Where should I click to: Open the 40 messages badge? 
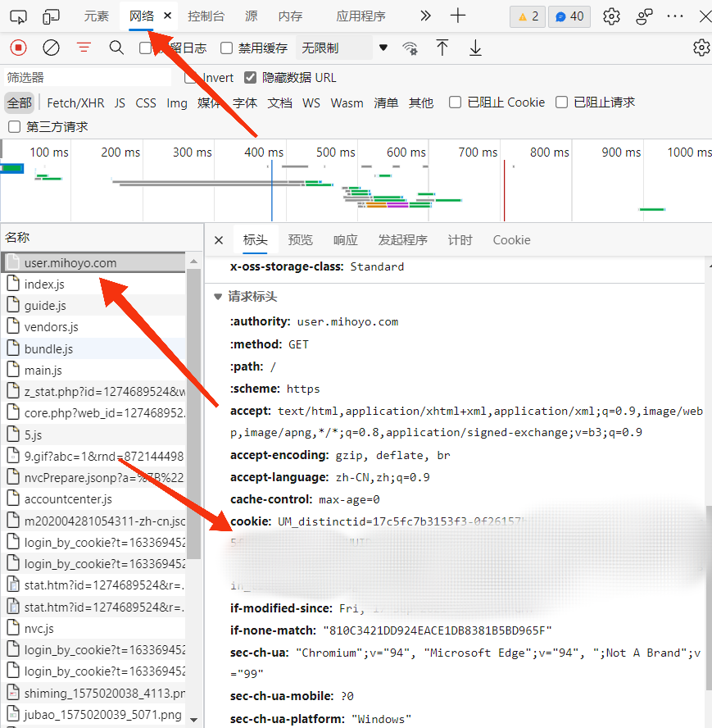(569, 16)
